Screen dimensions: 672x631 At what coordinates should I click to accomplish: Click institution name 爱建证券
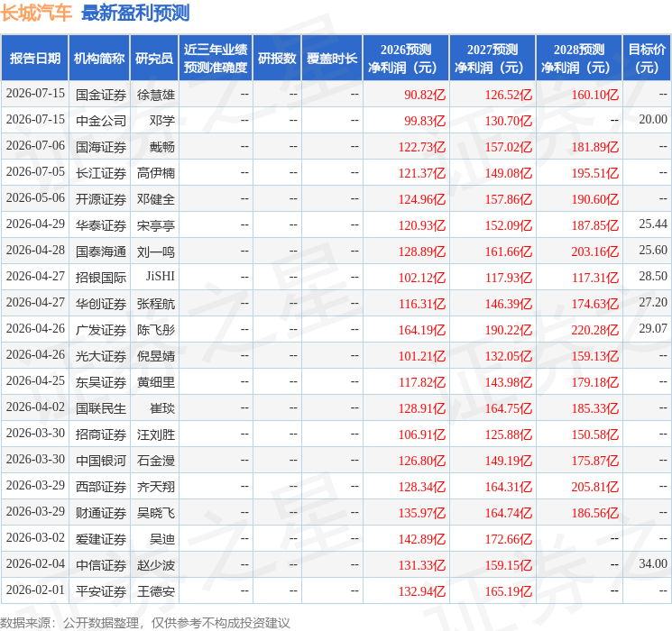pos(101,539)
